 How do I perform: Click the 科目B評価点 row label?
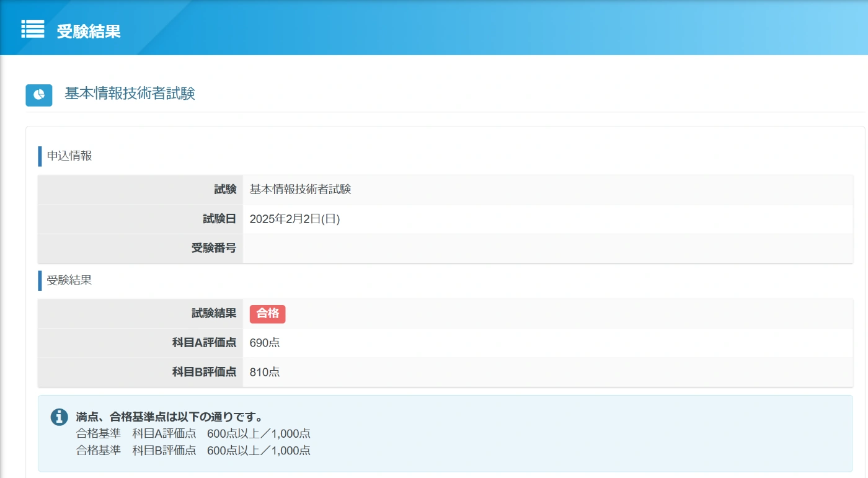click(x=205, y=372)
